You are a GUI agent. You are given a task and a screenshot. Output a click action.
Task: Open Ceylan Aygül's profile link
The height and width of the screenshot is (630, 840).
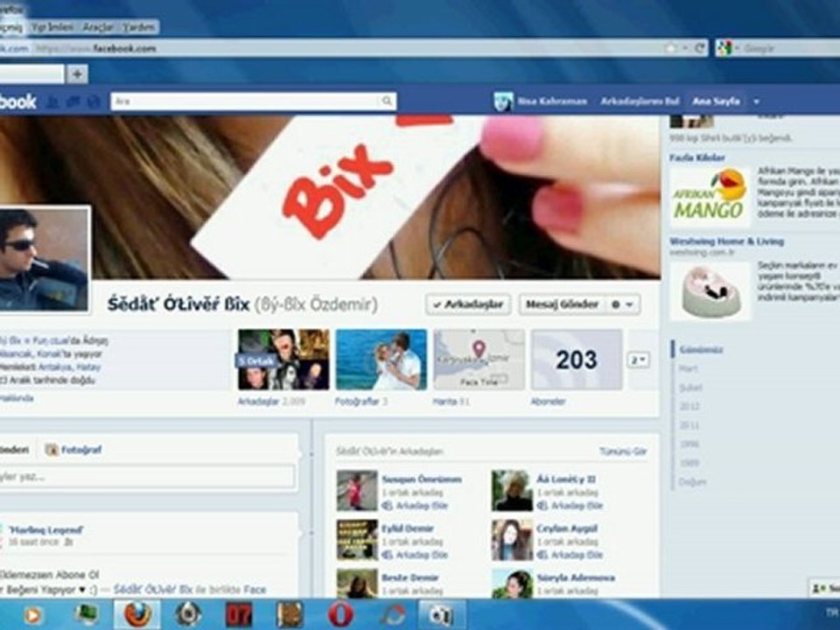click(x=567, y=528)
